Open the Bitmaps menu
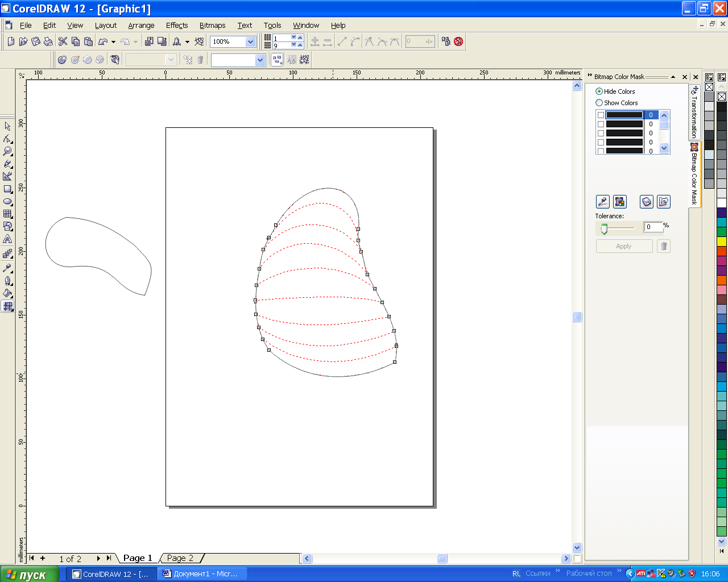This screenshot has width=728, height=582. click(x=212, y=25)
